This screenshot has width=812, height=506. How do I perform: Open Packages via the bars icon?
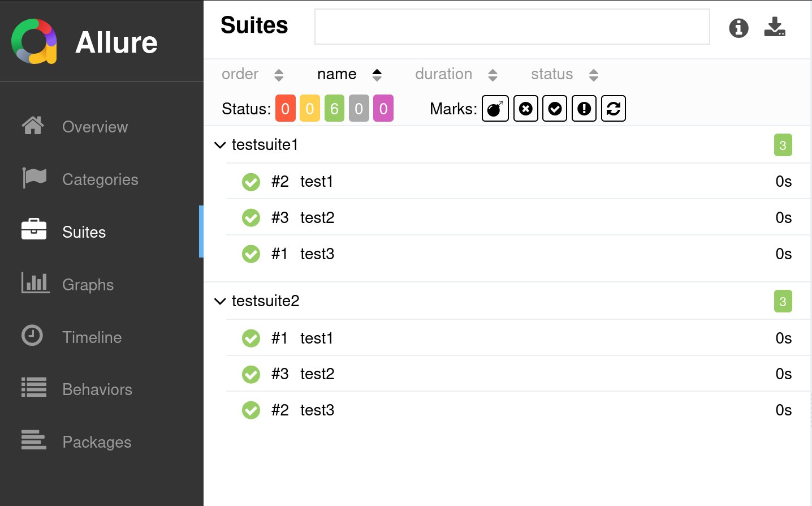tap(34, 440)
